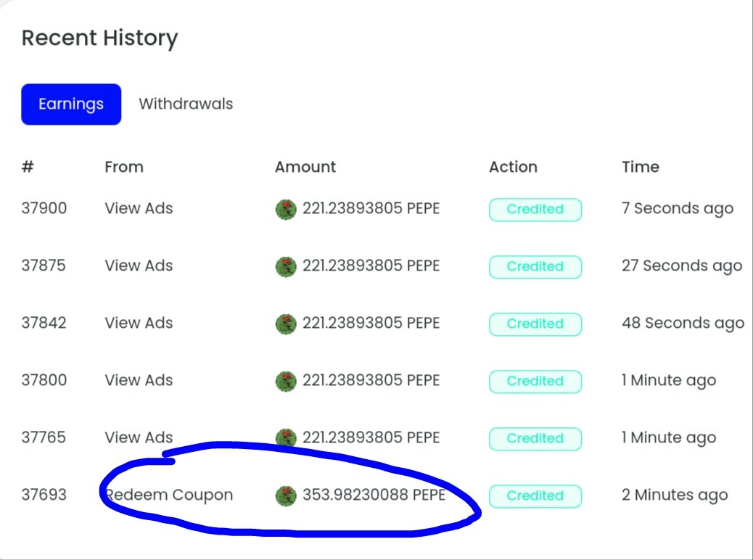Click the Credited badge for entry 37900
753x560 pixels.
click(535, 210)
